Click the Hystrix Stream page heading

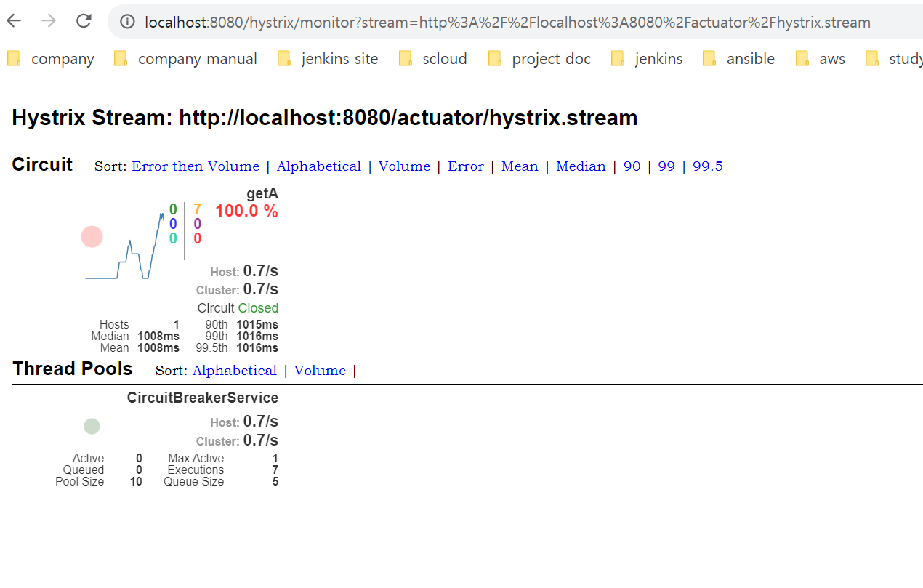tap(325, 118)
